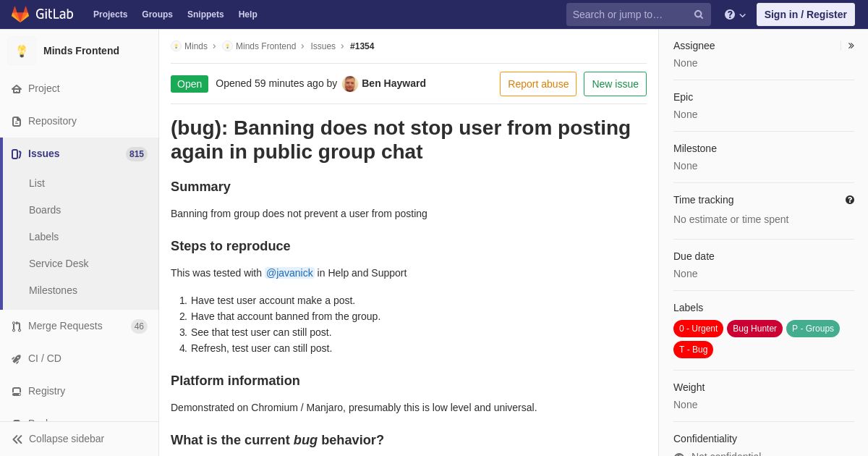Screen dimensions: 868x456
Task: Click the Open status badge
Action: coord(190,84)
